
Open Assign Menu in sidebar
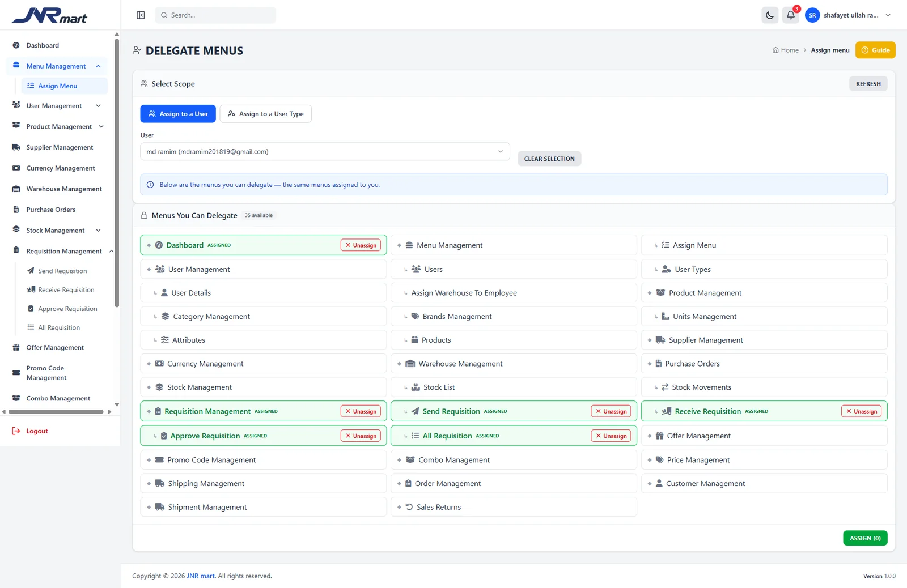pyautogui.click(x=64, y=86)
